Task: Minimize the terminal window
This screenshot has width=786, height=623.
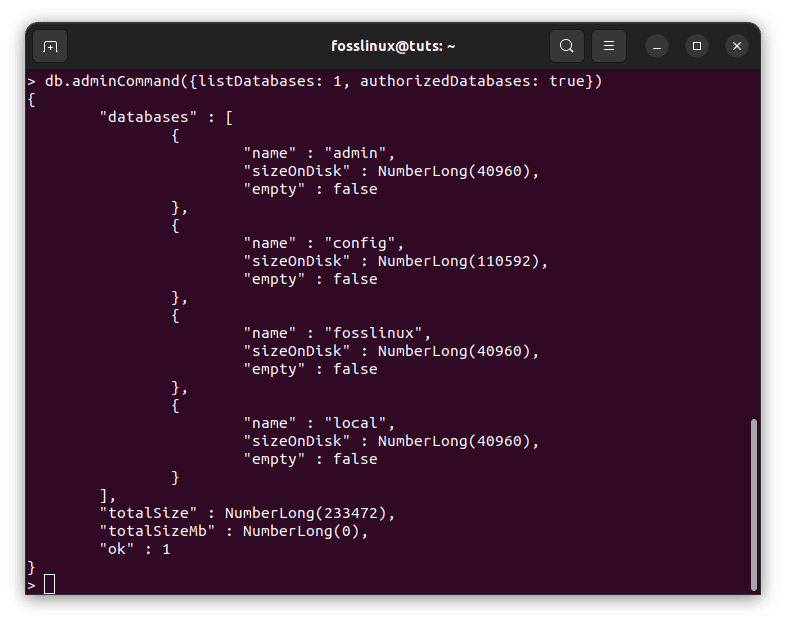Action: coord(657,47)
